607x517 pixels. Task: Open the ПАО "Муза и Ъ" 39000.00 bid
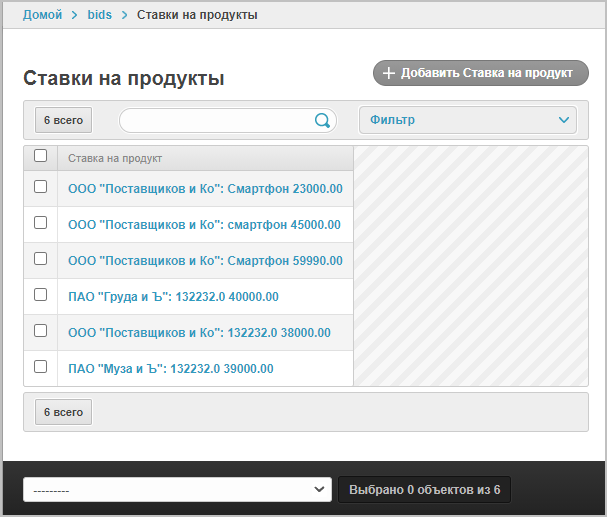tap(170, 368)
